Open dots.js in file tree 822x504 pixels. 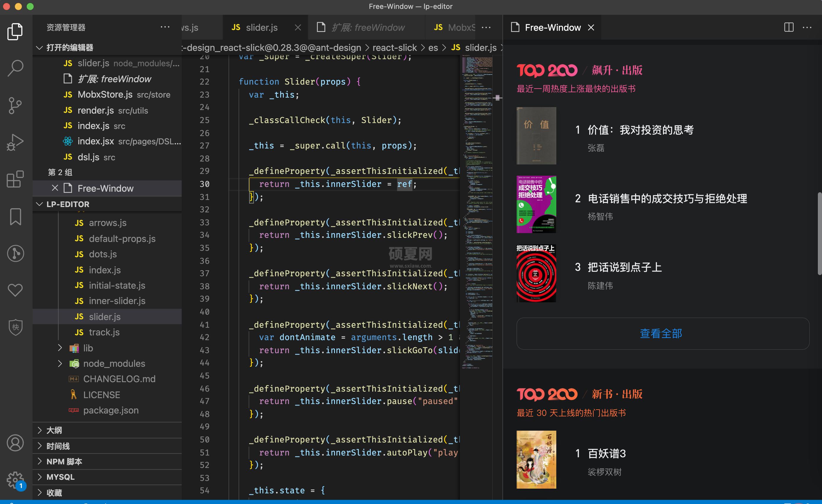click(107, 254)
